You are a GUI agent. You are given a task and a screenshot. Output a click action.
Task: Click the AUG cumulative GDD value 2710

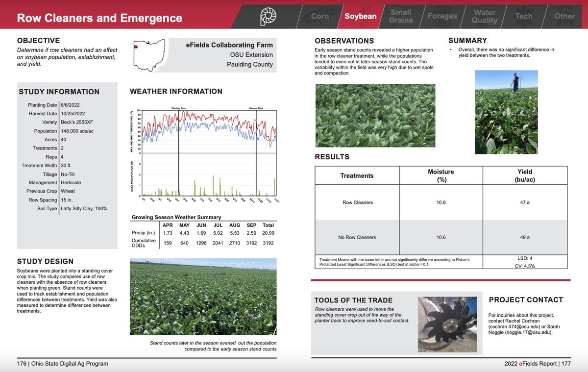235,243
